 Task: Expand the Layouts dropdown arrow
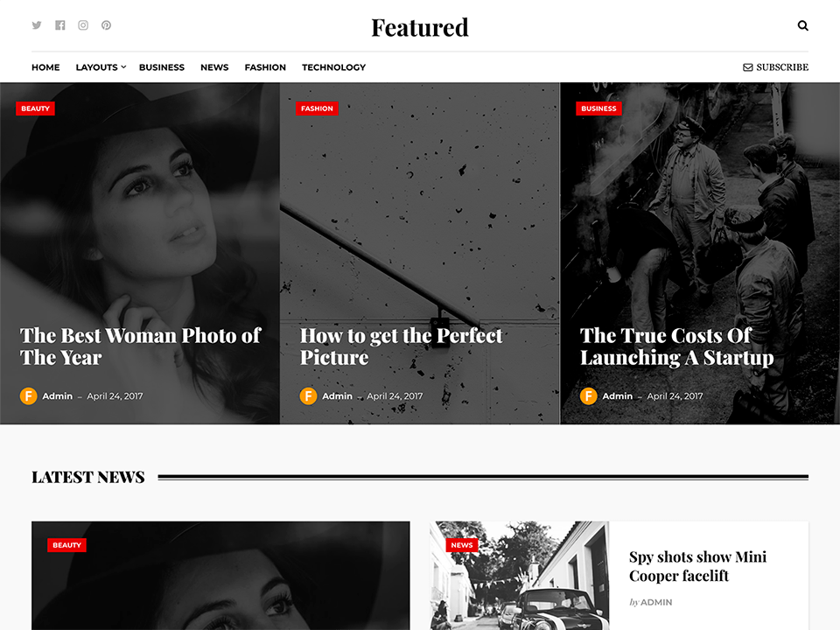[123, 67]
